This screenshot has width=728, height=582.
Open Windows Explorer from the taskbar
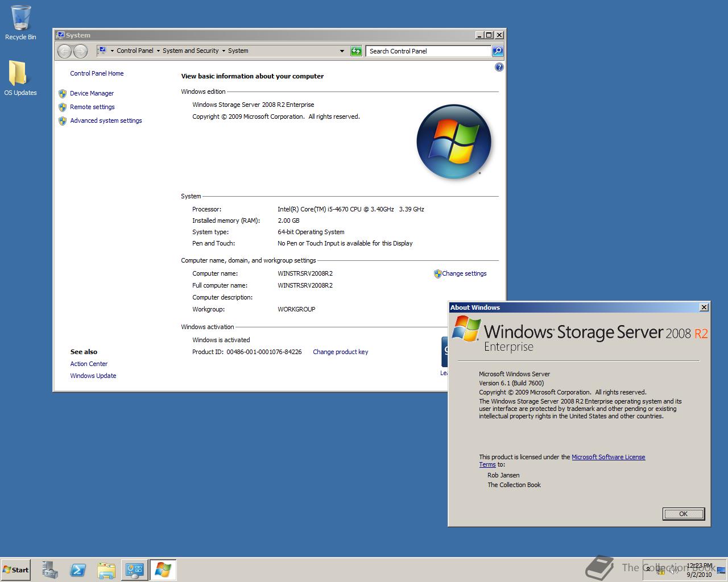[x=106, y=569]
